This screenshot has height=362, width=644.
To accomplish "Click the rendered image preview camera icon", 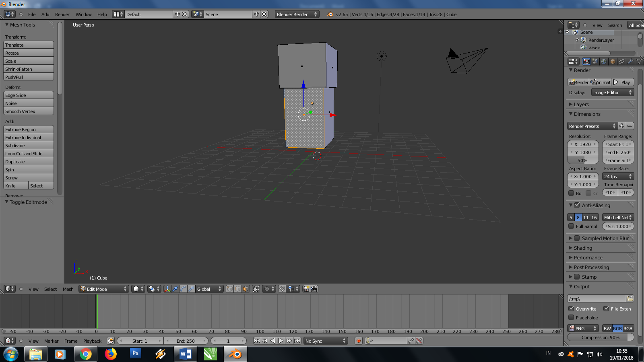I will pos(306,289).
